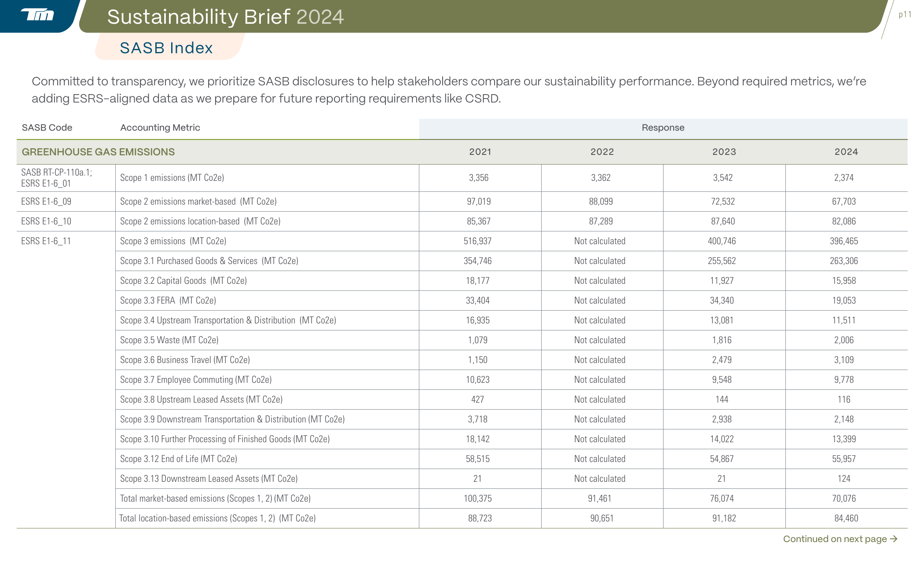Screen dimensions: 924x561
Task: Click 'Not calculated' in Scope 3.4 row
Action: click(600, 320)
